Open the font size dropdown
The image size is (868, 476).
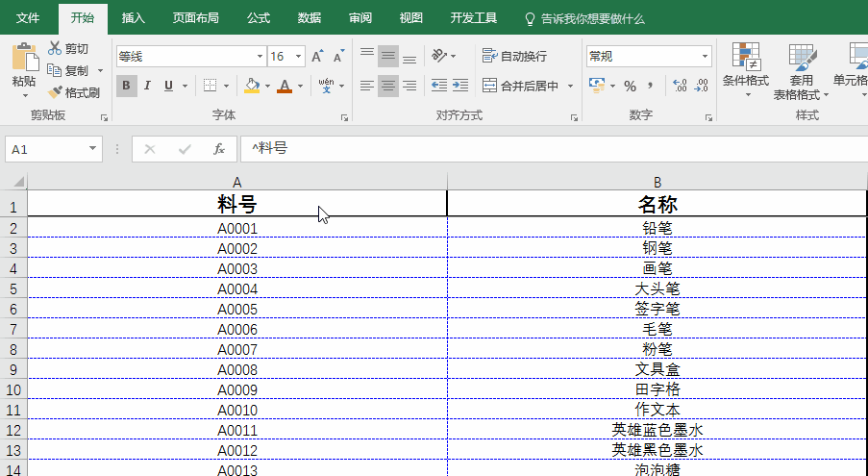click(298, 56)
